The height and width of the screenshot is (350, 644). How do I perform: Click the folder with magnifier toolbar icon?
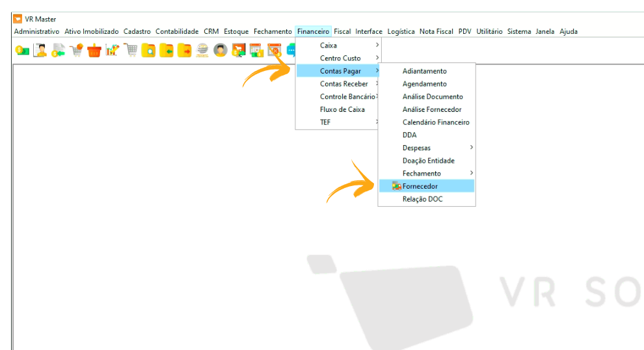(148, 50)
